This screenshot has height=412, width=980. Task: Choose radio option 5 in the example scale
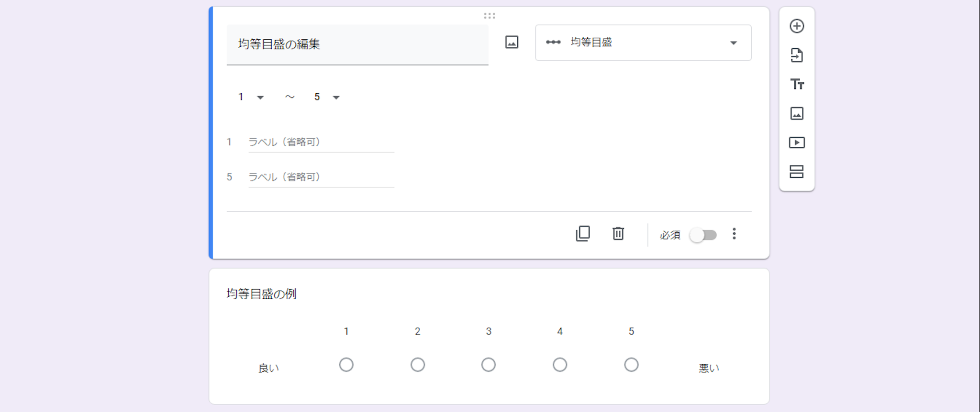tap(631, 365)
